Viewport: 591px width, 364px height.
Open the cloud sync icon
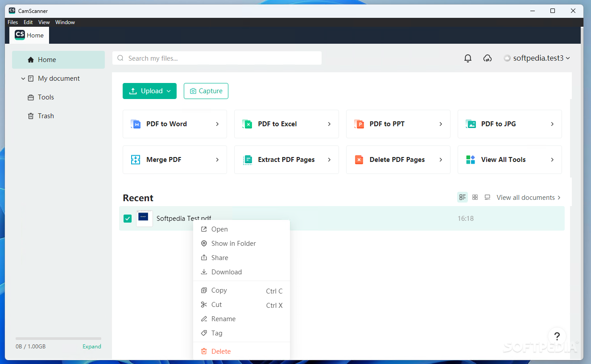tap(488, 58)
